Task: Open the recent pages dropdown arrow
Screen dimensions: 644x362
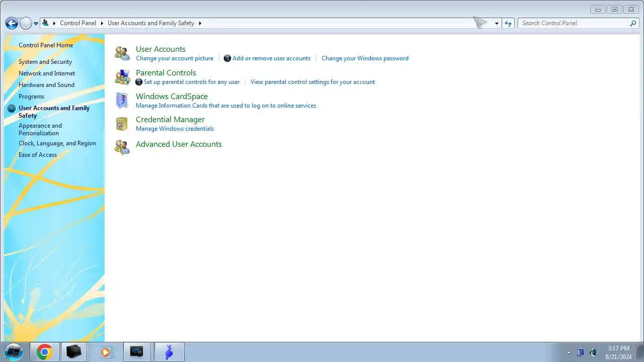Action: pos(36,23)
